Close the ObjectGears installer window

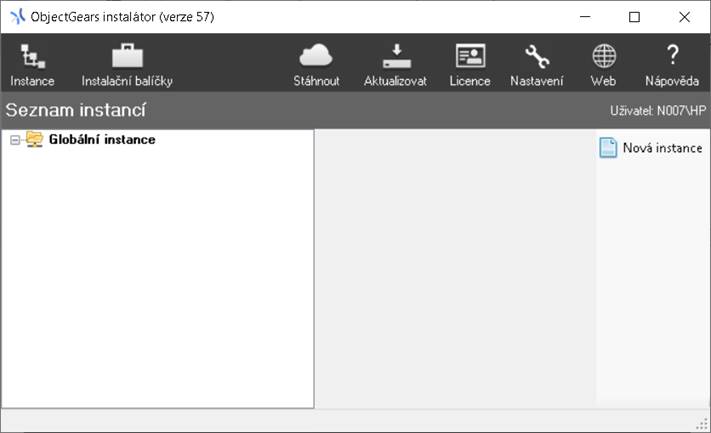tap(684, 17)
